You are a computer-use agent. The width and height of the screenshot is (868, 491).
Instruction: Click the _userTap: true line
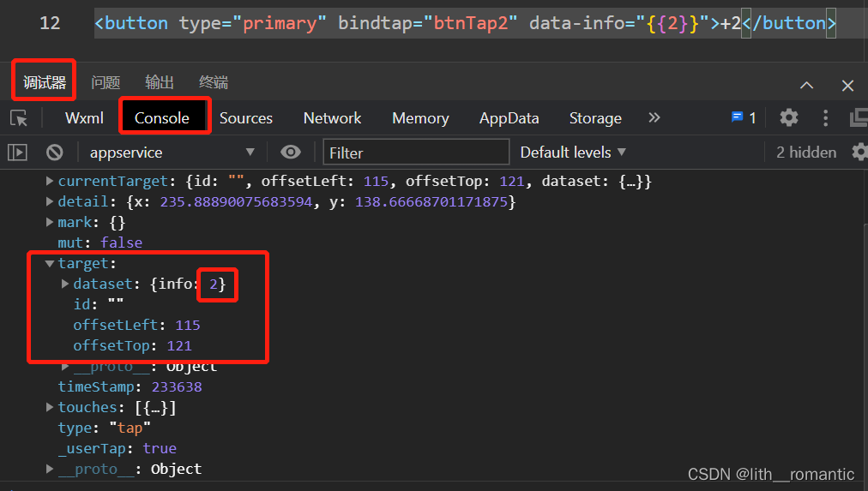[117, 448]
